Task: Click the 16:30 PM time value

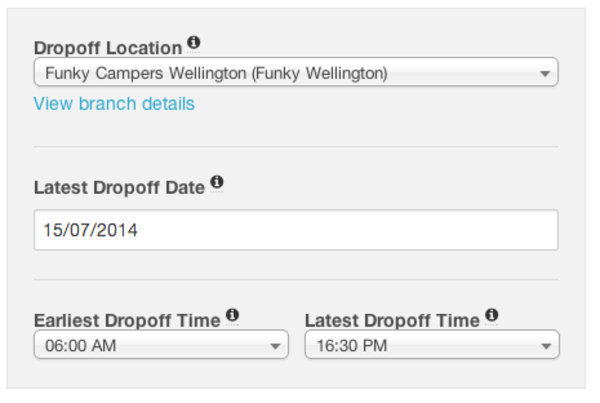Action: (x=352, y=346)
